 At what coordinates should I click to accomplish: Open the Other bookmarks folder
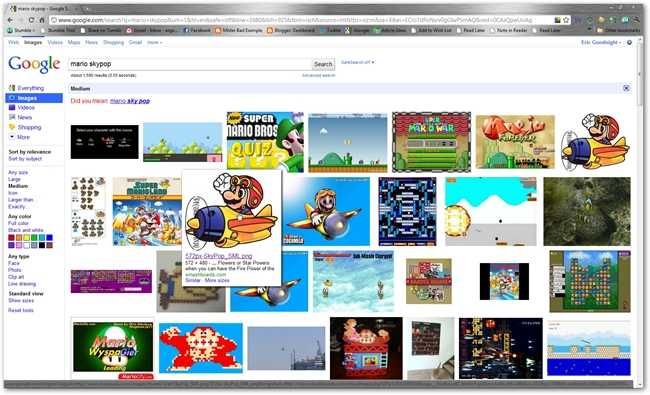pos(618,30)
